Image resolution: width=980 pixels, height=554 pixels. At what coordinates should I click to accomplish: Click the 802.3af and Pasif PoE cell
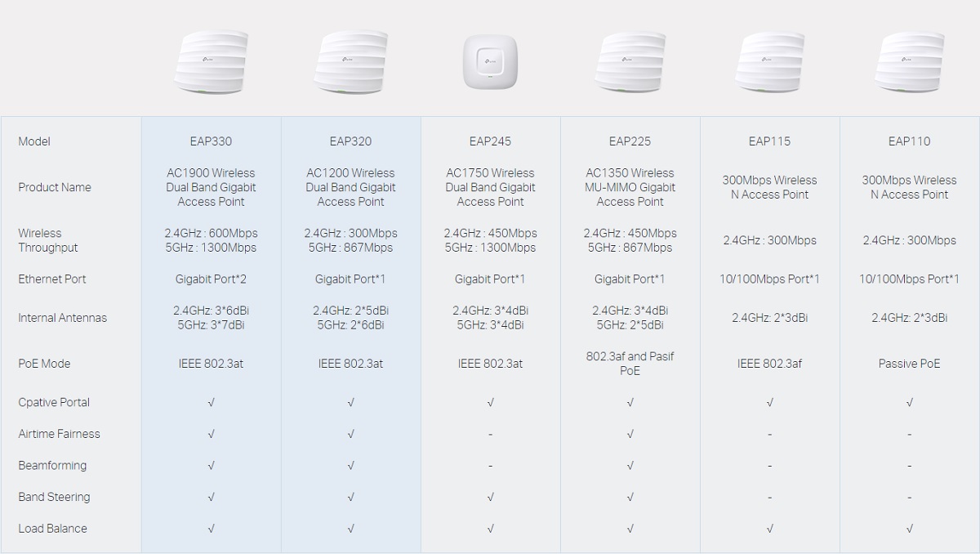630,364
